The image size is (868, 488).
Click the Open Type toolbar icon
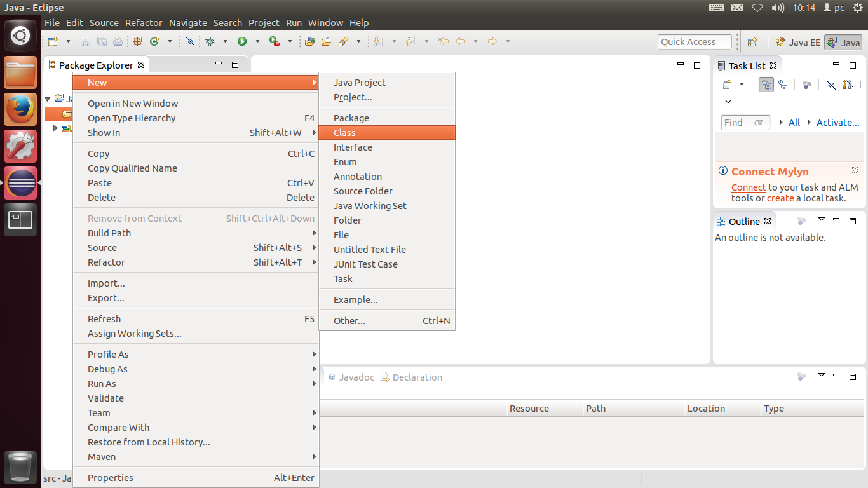310,42
